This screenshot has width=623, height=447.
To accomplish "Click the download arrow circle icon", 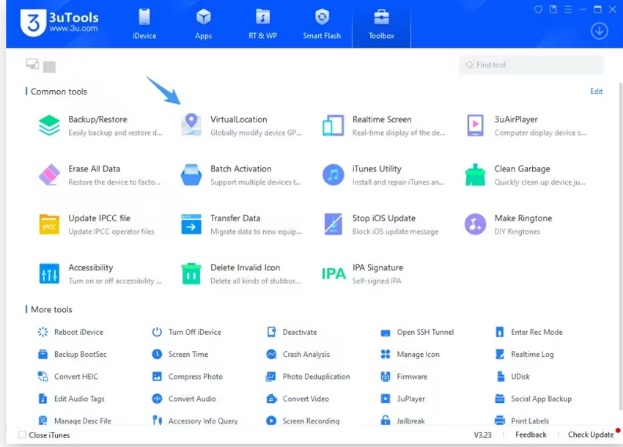I will 599,31.
